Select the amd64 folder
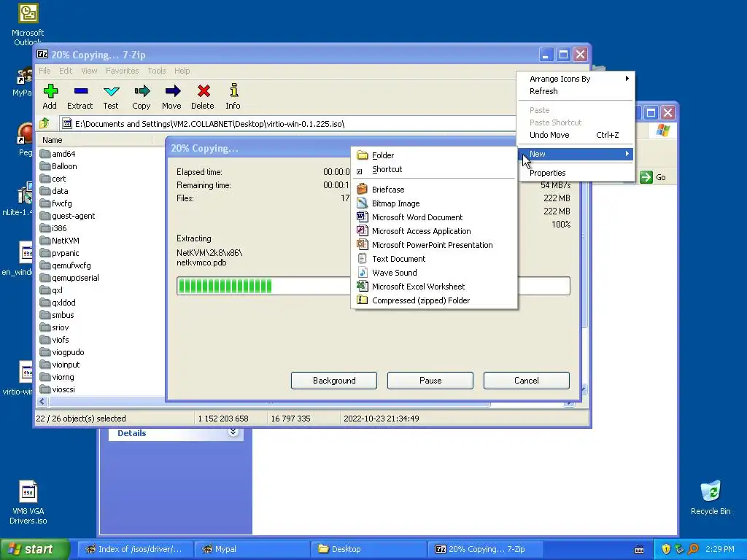This screenshot has height=560, width=747. (58, 154)
